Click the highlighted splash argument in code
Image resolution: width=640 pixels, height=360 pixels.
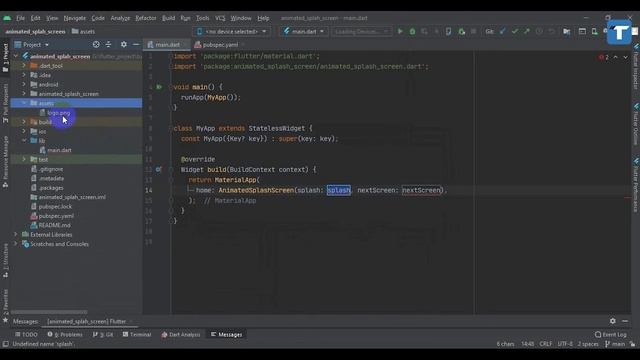338,190
